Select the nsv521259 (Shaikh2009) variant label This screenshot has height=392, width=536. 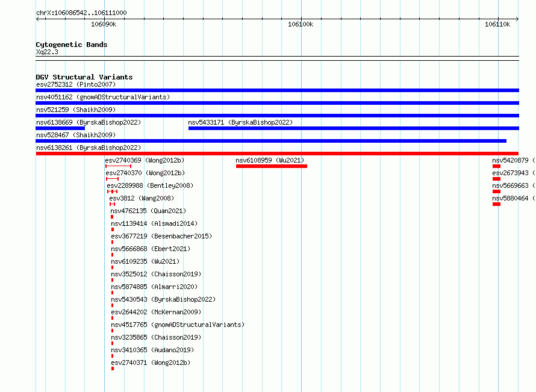76,110
